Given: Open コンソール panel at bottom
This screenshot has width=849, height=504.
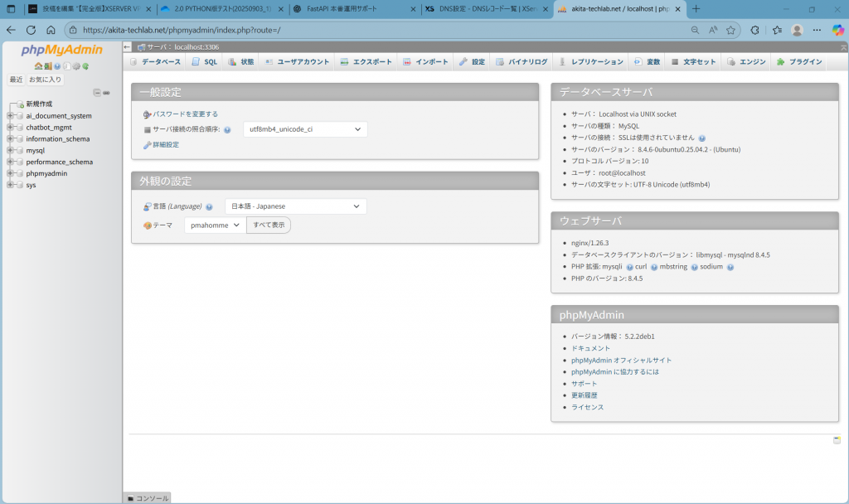Looking at the screenshot, I should click(148, 498).
